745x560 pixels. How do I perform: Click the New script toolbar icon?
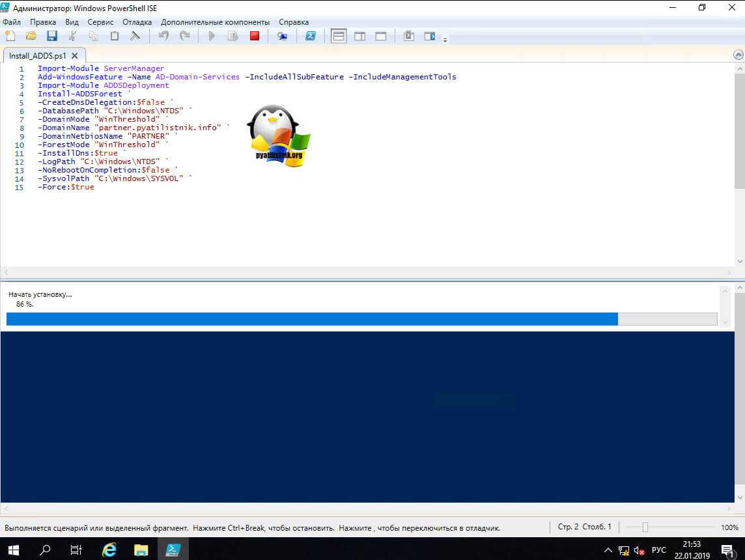pyautogui.click(x=10, y=36)
